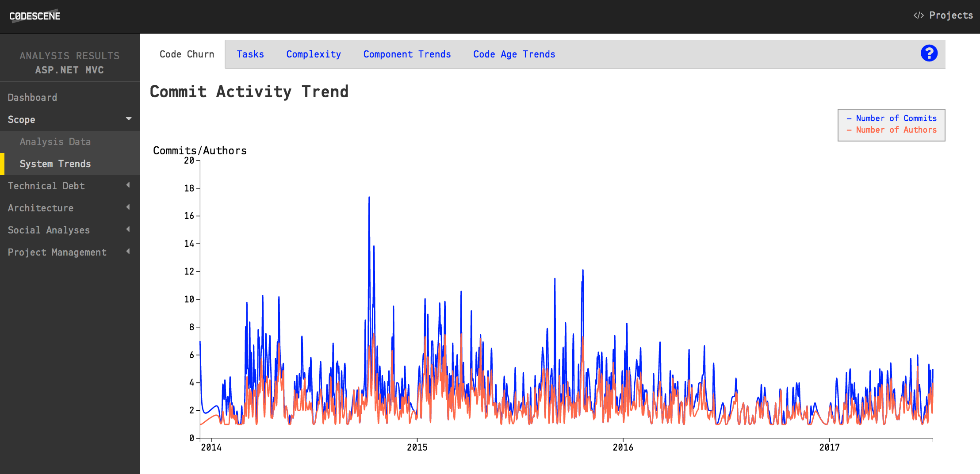Select the Code Churn tab
This screenshot has width=980, height=474.
click(186, 54)
